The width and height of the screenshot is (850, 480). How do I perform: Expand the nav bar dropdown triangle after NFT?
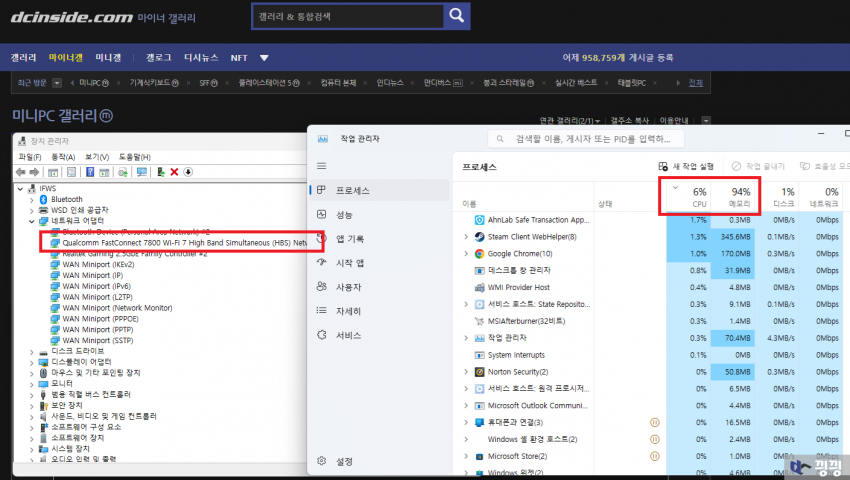(264, 58)
